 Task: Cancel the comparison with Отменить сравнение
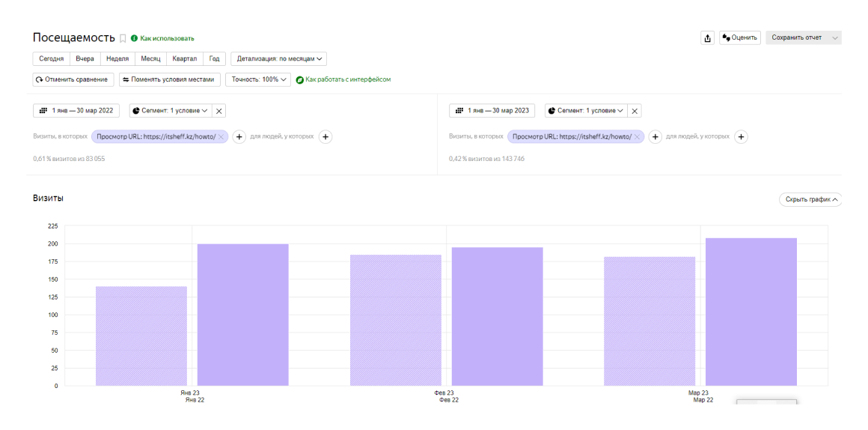click(x=73, y=79)
